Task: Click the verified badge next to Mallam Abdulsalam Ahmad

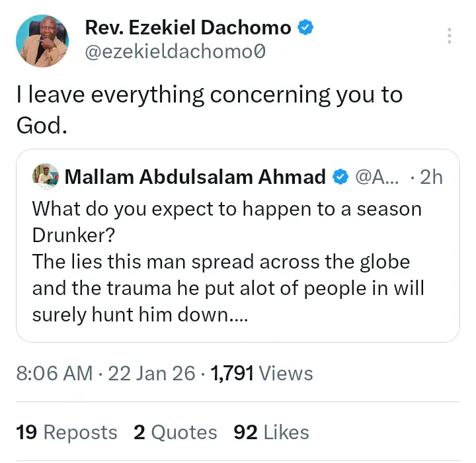Action: (x=340, y=177)
